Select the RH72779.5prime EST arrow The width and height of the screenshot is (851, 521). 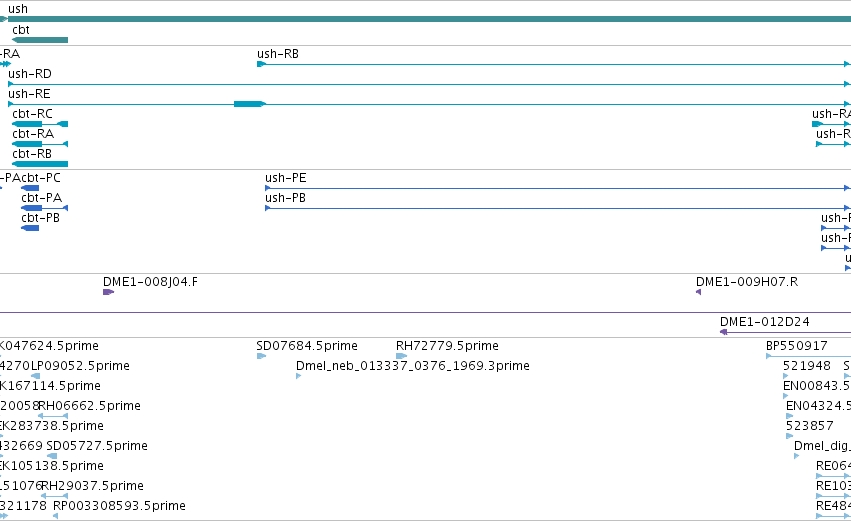[x=402, y=356]
